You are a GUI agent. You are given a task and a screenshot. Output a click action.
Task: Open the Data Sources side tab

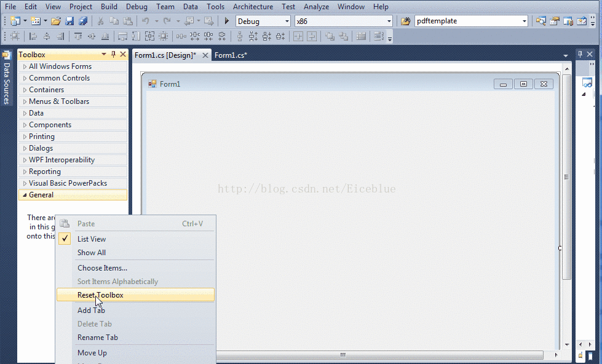coord(7,78)
